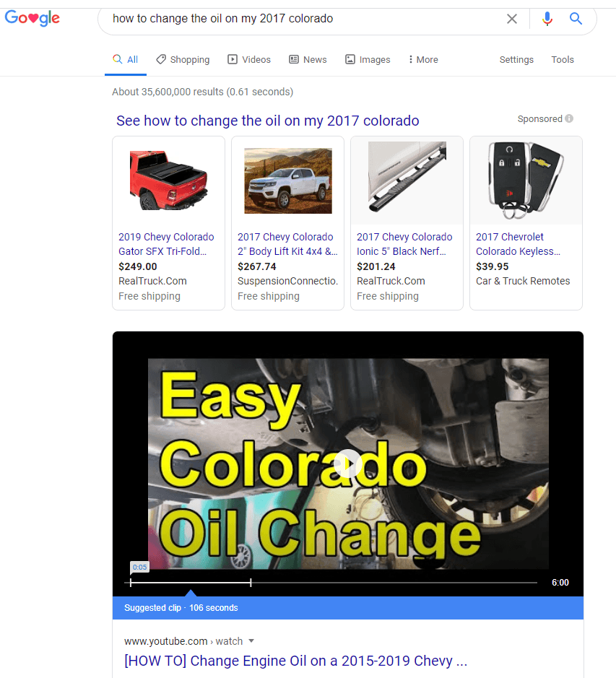Play the Easy Colorado Oil Change video
The height and width of the screenshot is (678, 616).
(x=348, y=464)
